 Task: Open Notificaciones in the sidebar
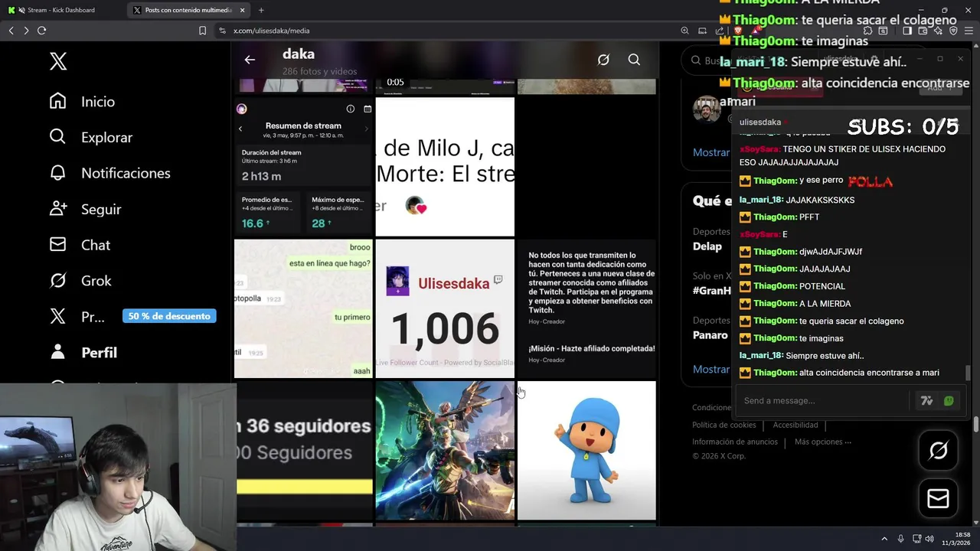[126, 173]
